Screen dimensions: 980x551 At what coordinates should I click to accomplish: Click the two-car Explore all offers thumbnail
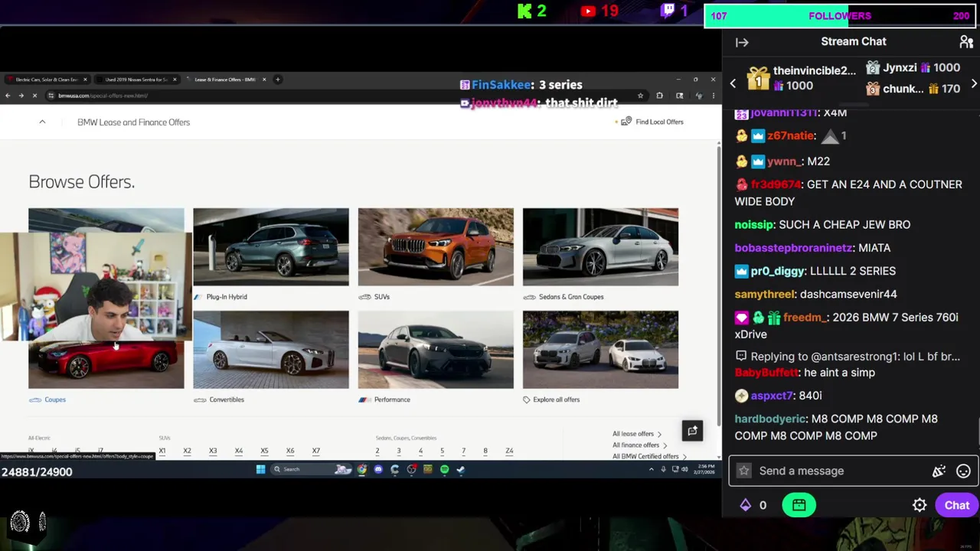pos(600,350)
